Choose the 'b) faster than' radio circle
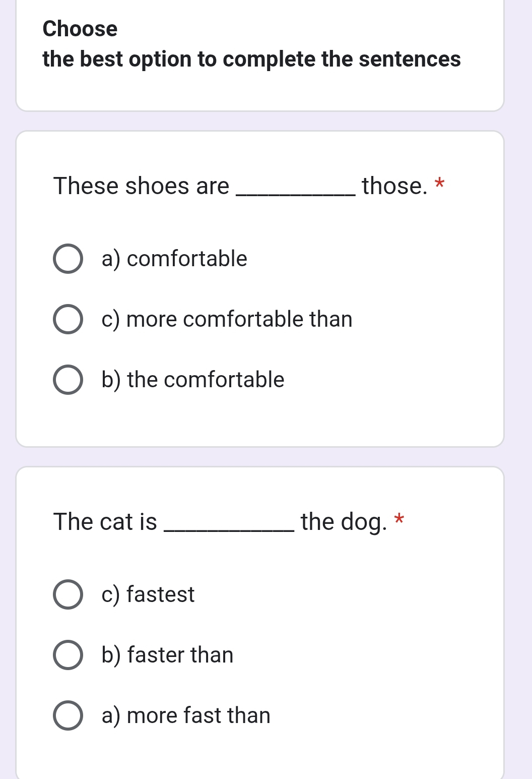The width and height of the screenshot is (532, 779). pyautogui.click(x=68, y=655)
